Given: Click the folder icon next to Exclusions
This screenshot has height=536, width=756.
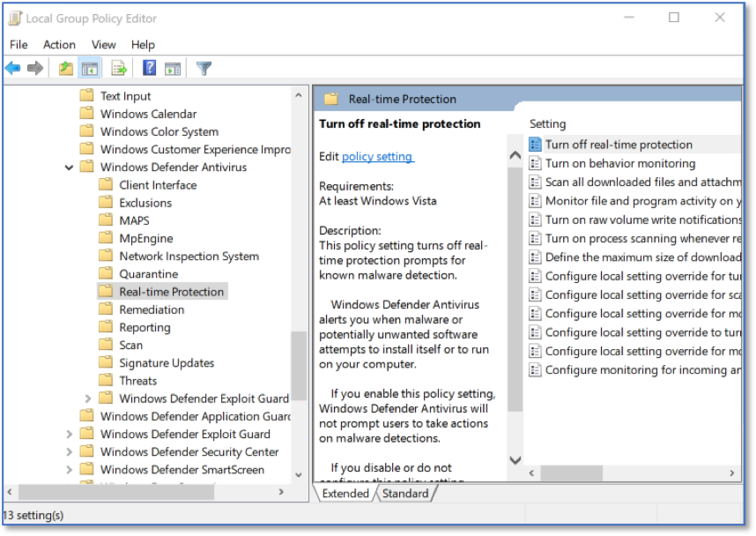Looking at the screenshot, I should click(x=106, y=202).
